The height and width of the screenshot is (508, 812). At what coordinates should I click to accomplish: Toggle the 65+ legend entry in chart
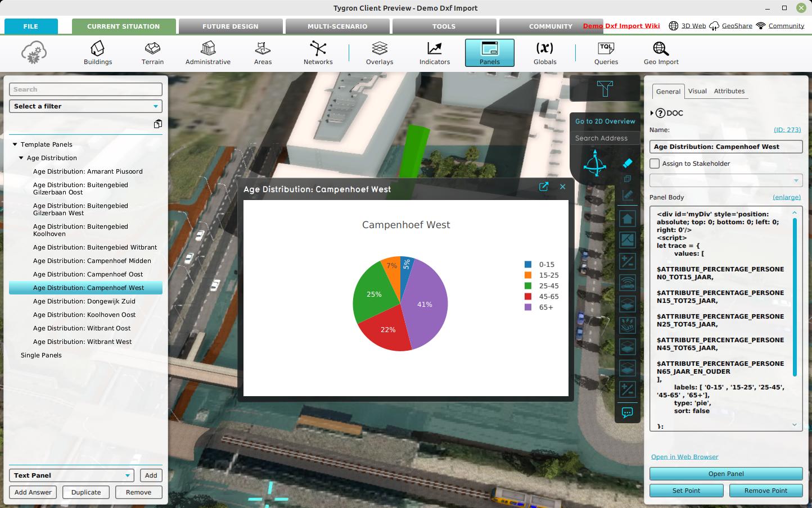point(540,307)
